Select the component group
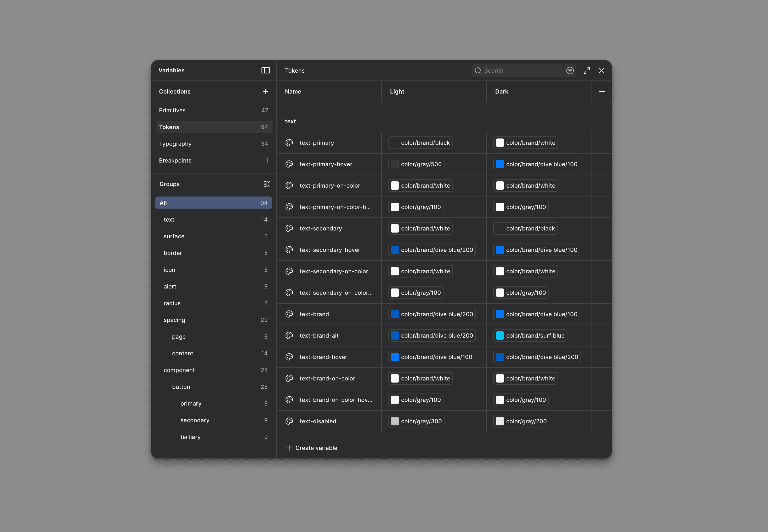Screen dimensions: 768x532 click(179, 370)
